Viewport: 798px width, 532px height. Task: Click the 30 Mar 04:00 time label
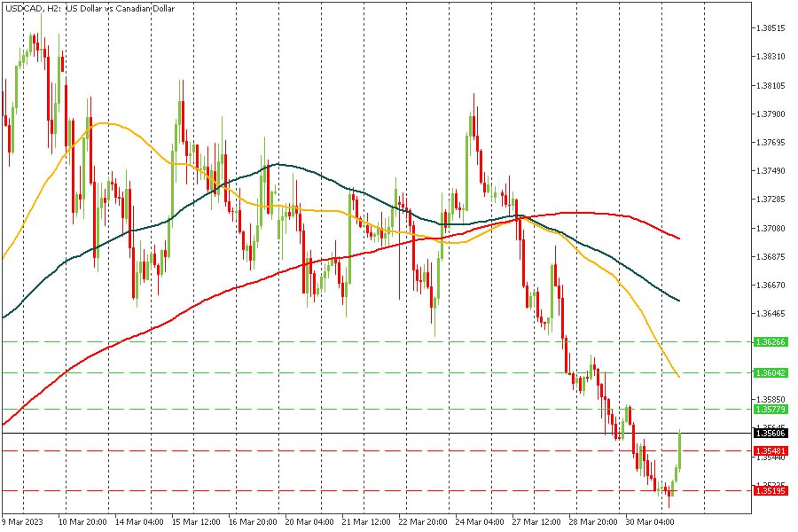(651, 522)
